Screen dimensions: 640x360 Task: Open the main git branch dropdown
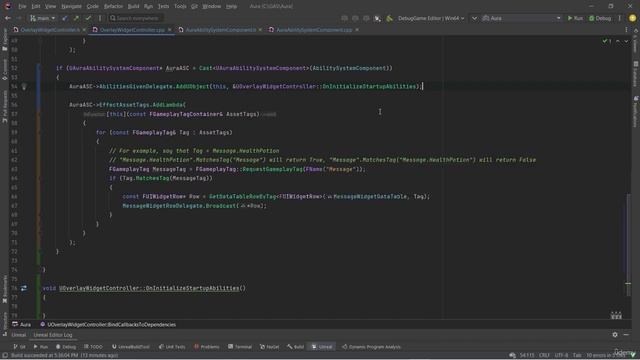tap(43, 18)
